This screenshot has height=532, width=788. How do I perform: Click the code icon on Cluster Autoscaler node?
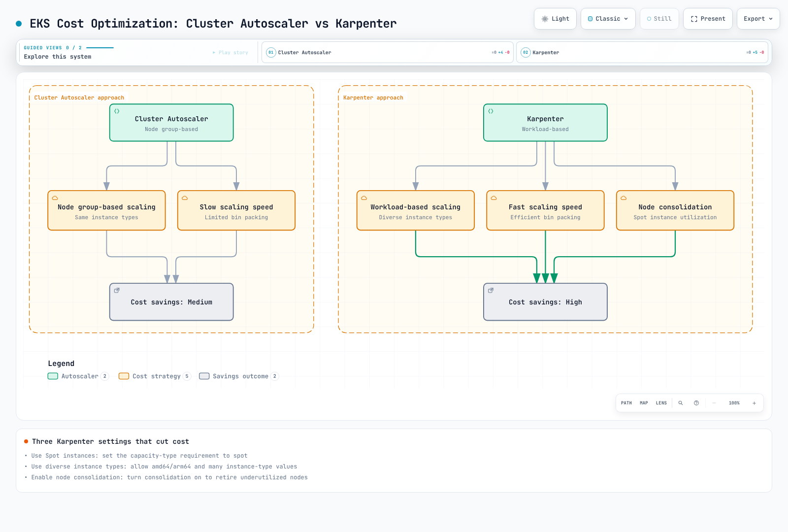click(117, 111)
